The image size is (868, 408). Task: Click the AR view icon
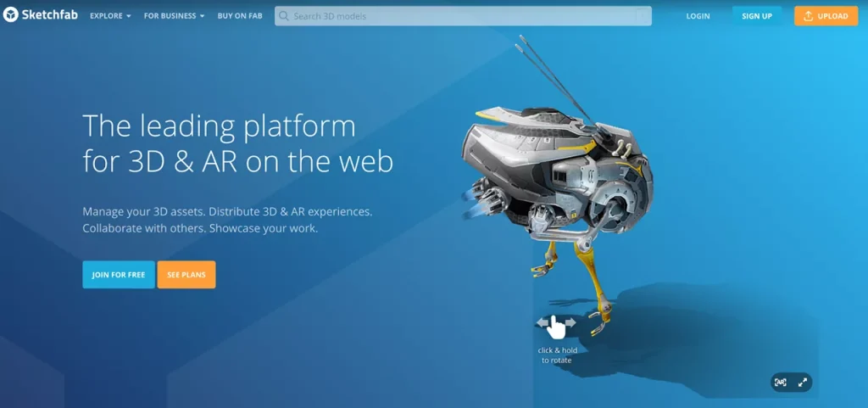tap(781, 382)
